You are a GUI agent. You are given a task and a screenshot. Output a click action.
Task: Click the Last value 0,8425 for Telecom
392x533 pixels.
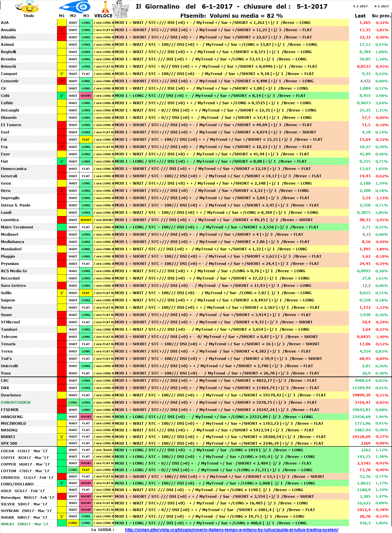(363, 337)
